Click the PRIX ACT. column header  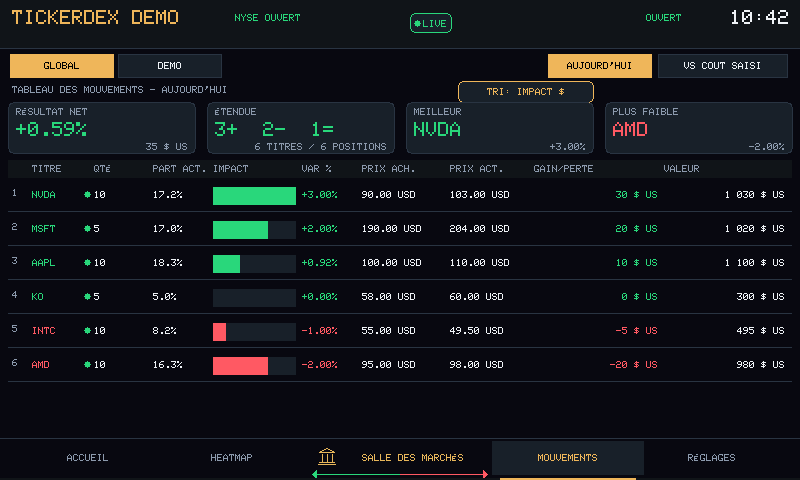click(476, 169)
